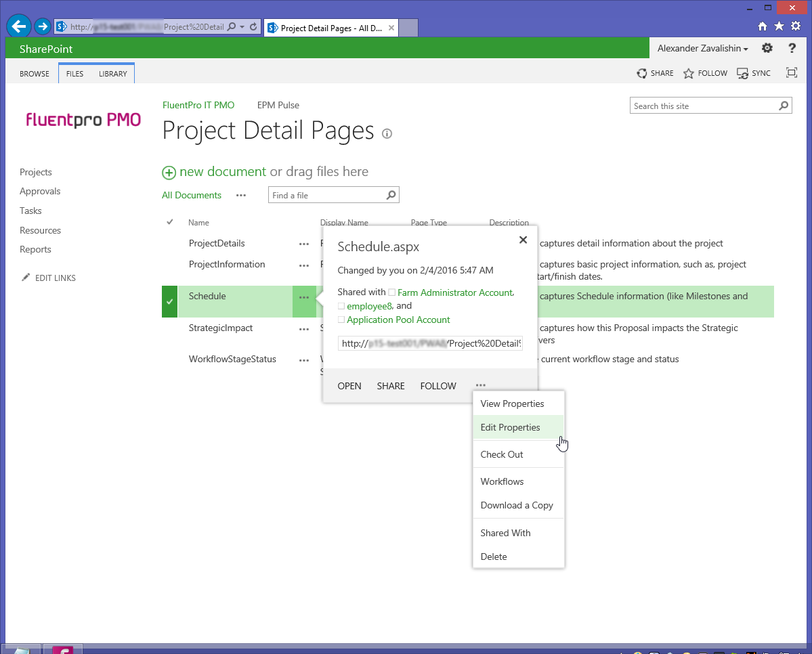Click the new document plus icon

169,173
